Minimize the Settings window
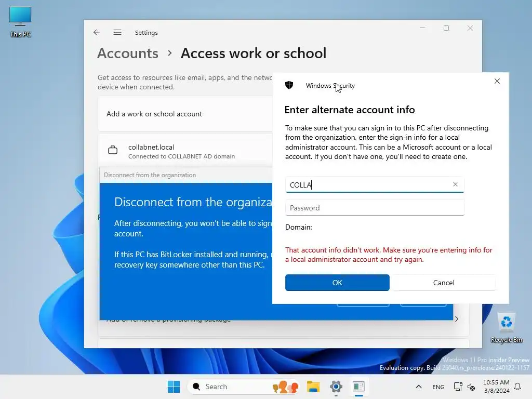This screenshot has width=532, height=399. [x=422, y=28]
